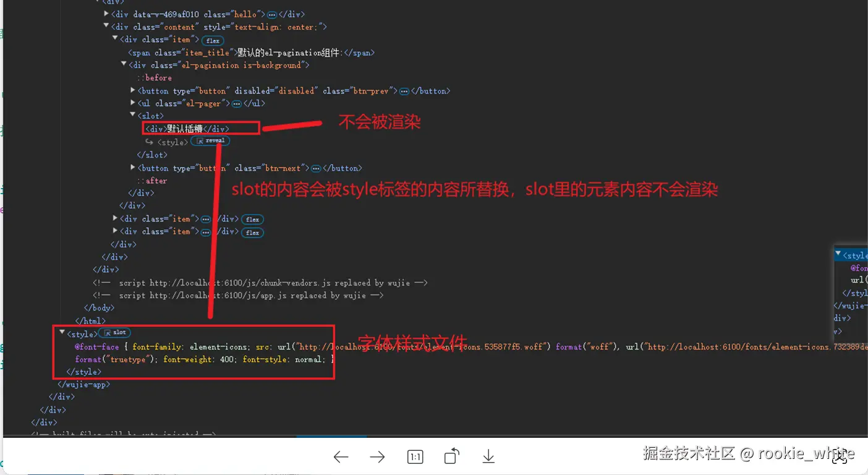The image size is (868, 475).
Task: Click the ellipsis in the el-pager ul row
Action: 236,104
